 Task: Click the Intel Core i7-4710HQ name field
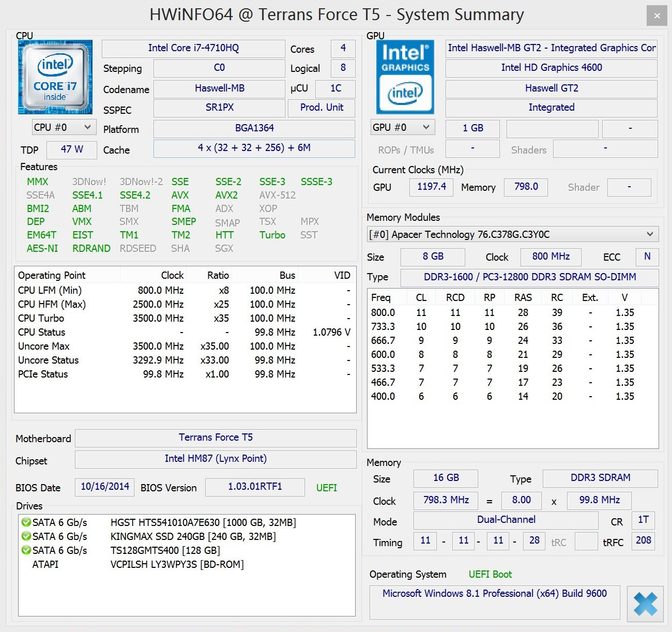coord(193,48)
